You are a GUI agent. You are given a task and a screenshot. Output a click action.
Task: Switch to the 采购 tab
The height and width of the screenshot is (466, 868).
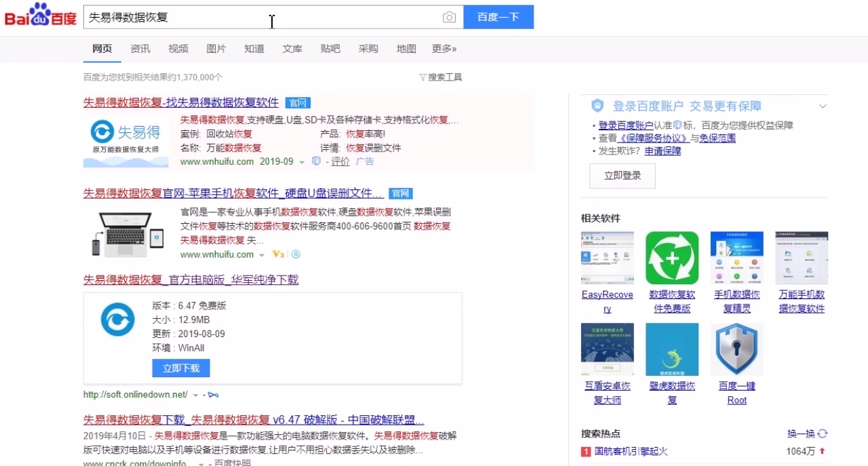[368, 49]
